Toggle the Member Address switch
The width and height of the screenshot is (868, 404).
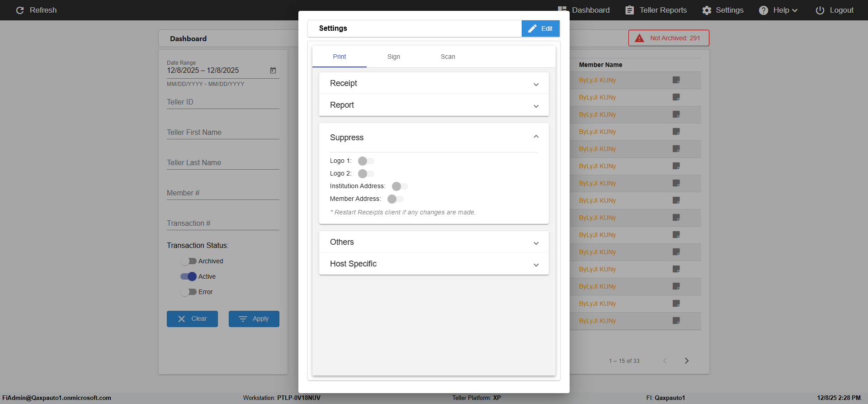(396, 199)
